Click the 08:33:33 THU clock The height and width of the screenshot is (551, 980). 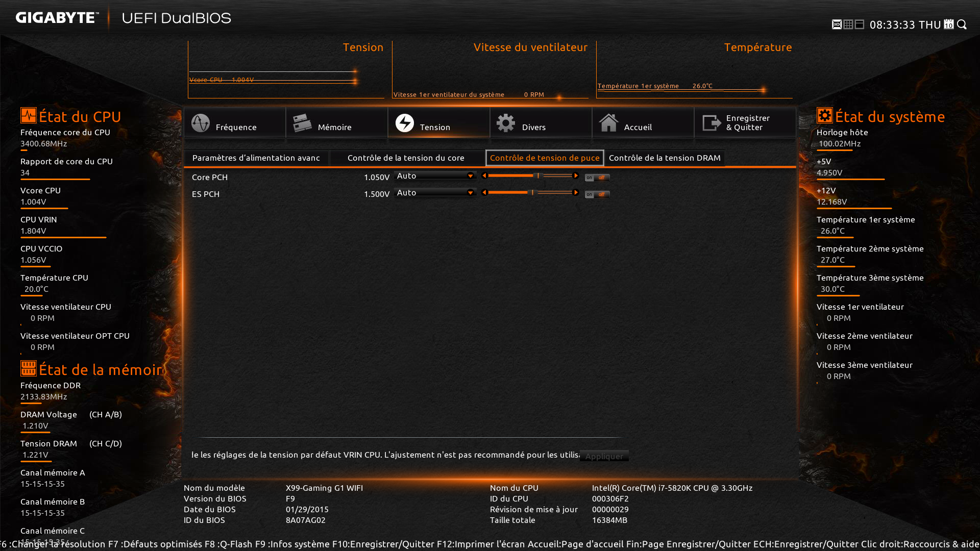coord(905,24)
